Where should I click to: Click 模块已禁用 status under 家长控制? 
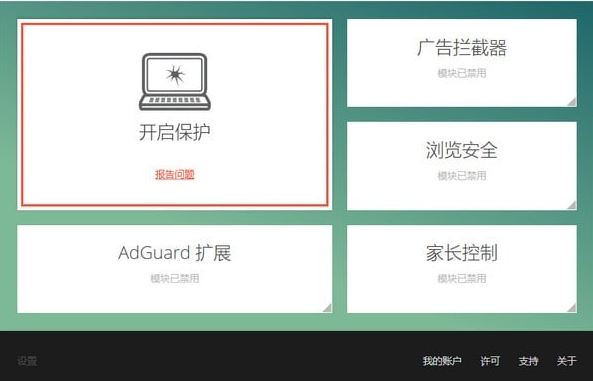tap(462, 278)
